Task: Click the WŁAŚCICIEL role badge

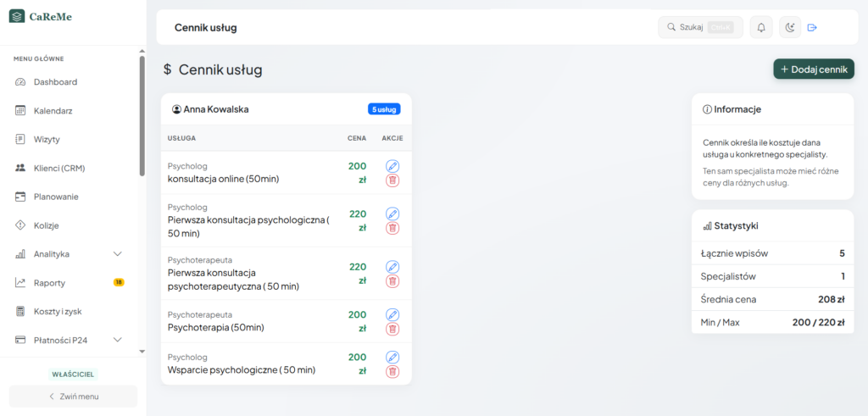Action: click(73, 374)
